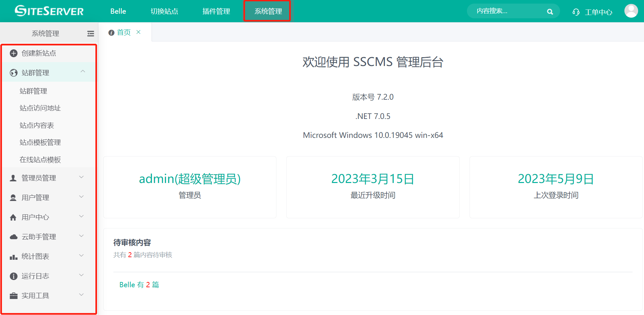Expand the 运行日志 menu
Image resolution: width=644 pixels, height=315 pixels.
coord(81,275)
